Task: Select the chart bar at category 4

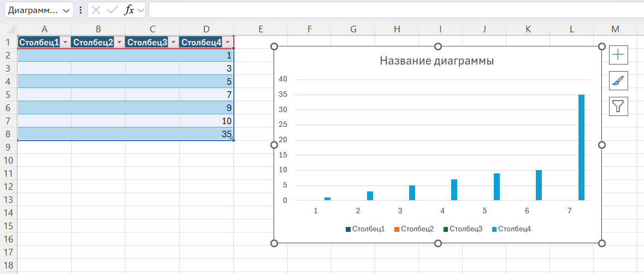Action: point(454,190)
